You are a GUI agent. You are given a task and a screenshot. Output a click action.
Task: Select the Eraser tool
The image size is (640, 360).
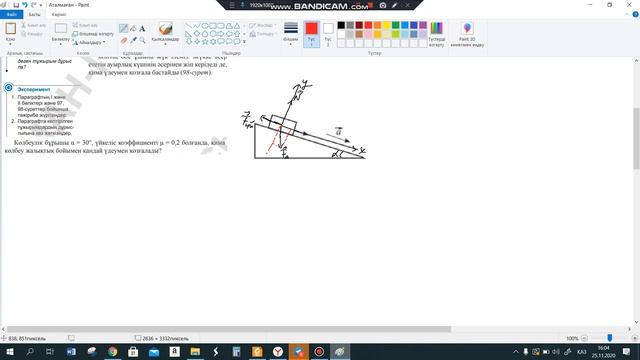(124, 40)
